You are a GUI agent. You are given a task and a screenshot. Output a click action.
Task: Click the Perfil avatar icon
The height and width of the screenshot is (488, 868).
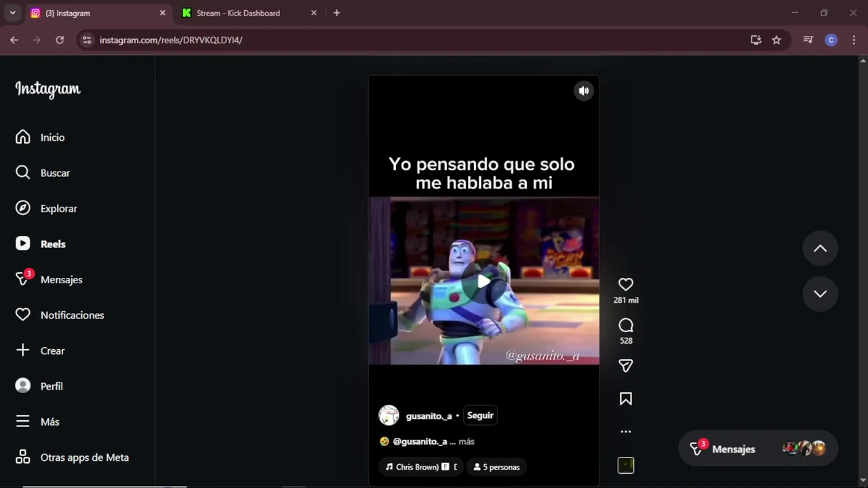23,386
